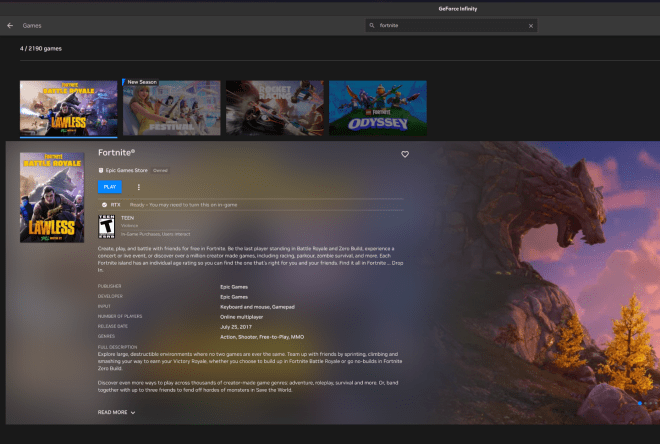Screen dimensions: 660x444
Task: Click the release date July 25, 2017
Action: (x=236, y=327)
